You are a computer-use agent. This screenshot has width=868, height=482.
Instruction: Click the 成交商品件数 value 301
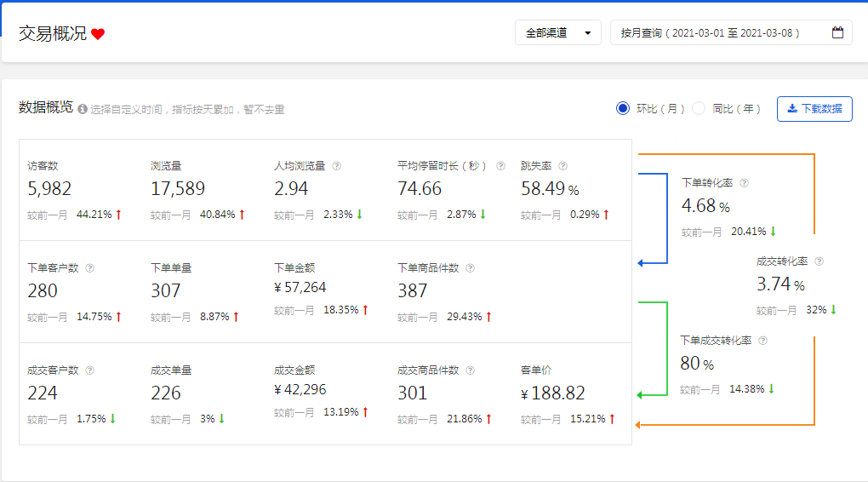pos(413,393)
